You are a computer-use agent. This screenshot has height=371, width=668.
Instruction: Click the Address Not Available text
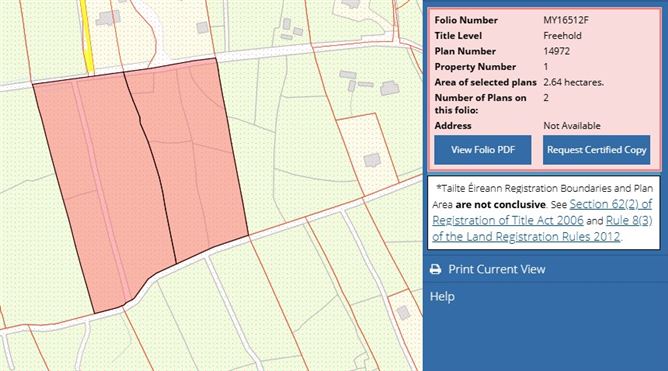coord(572,126)
